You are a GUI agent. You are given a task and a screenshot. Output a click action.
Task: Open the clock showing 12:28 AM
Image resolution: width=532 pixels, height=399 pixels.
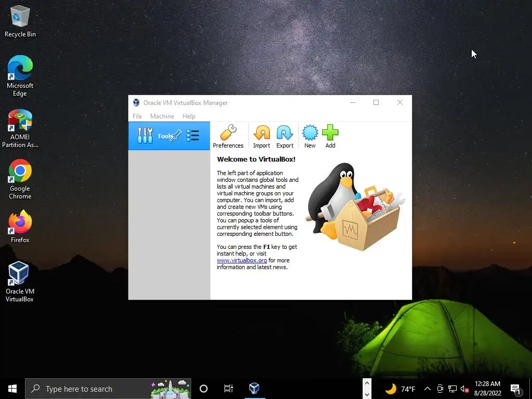click(x=487, y=389)
